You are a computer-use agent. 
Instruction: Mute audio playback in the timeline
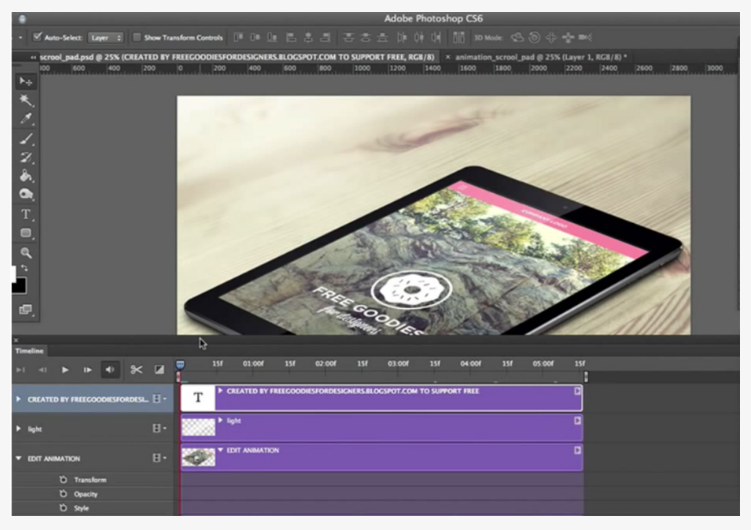point(110,369)
